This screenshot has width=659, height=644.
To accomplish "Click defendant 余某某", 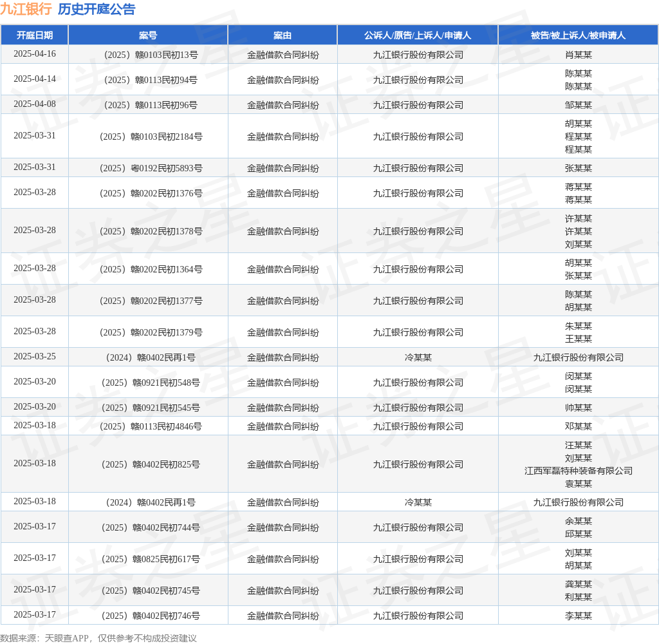I will [x=579, y=521].
